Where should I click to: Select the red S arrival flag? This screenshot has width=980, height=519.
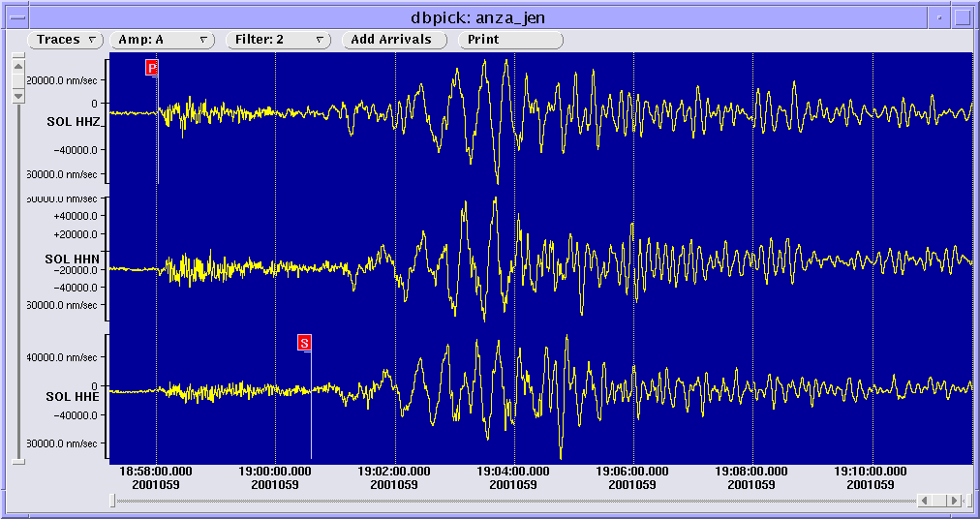(304, 343)
